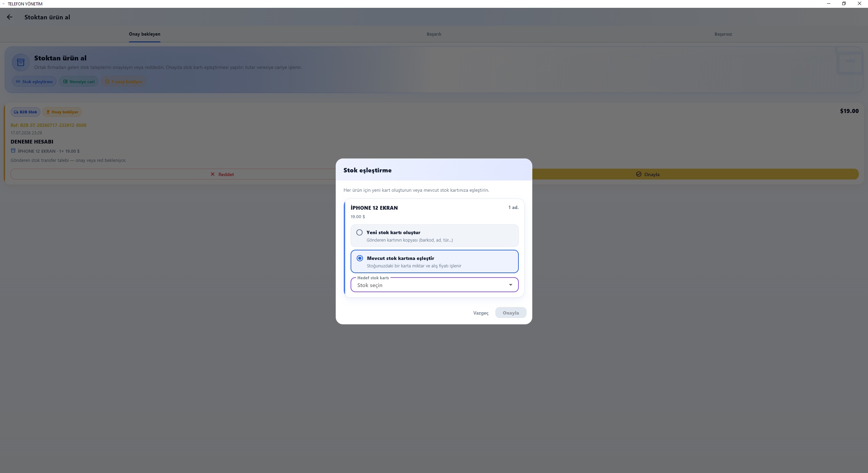Switch to the Onay bekleyen tab
The width and height of the screenshot is (868, 473).
(x=144, y=34)
